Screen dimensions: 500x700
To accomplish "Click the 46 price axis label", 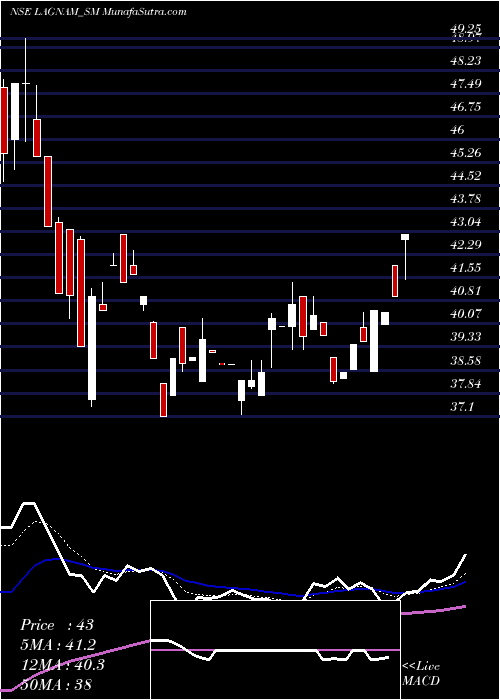I will coord(458,129).
